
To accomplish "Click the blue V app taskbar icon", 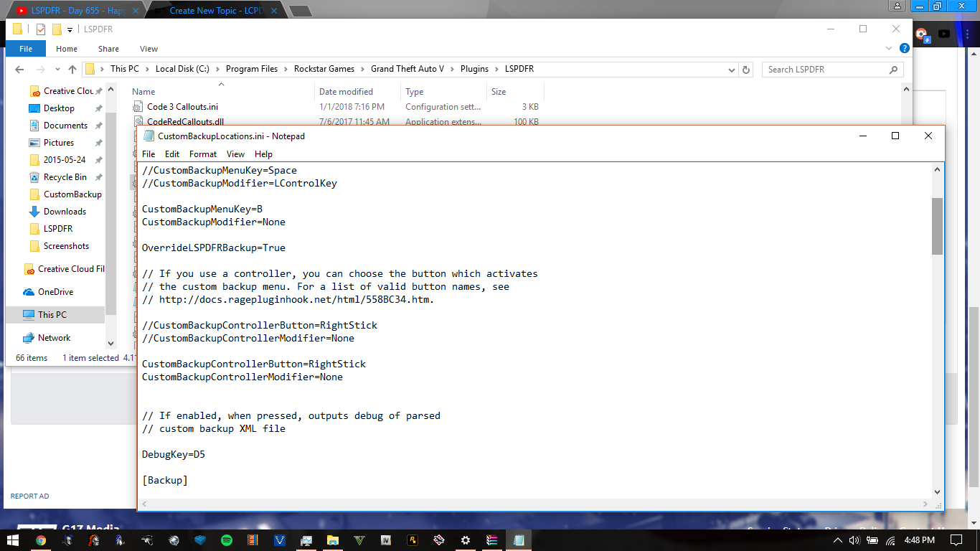I will tap(280, 540).
